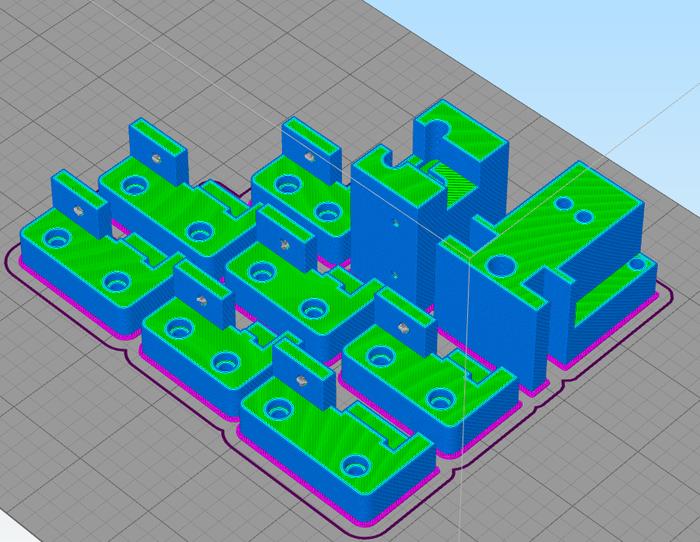Pick the front-most bracket's bottom-right countersunk hole
Image resolution: width=700 pixels, height=542 pixels.
tap(357, 465)
